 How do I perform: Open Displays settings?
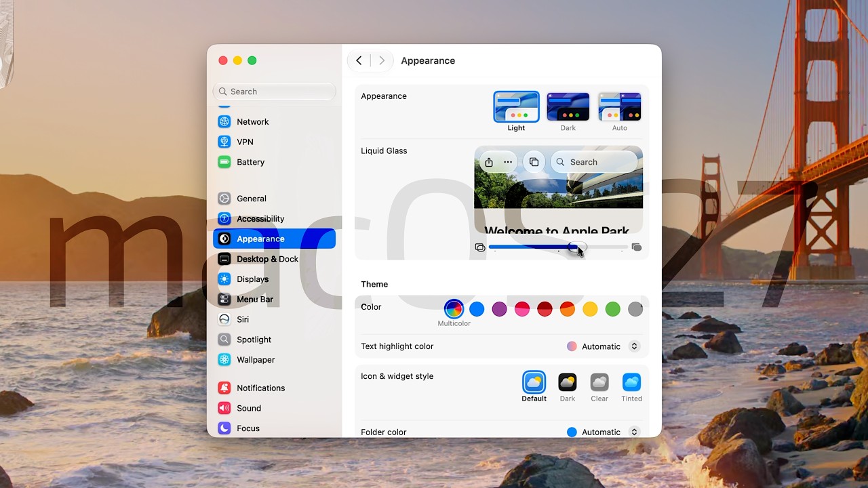point(274,279)
